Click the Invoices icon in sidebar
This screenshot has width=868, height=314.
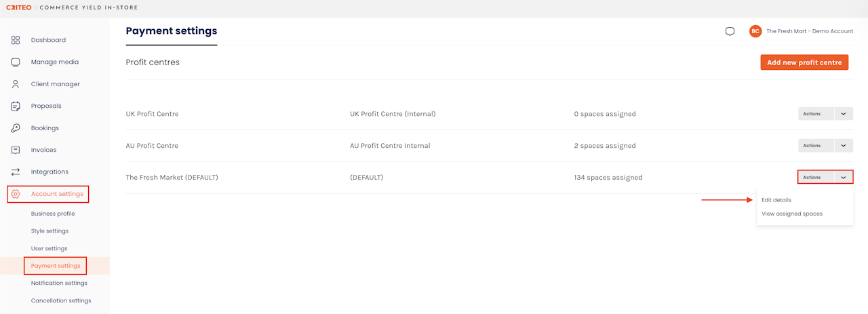(16, 150)
